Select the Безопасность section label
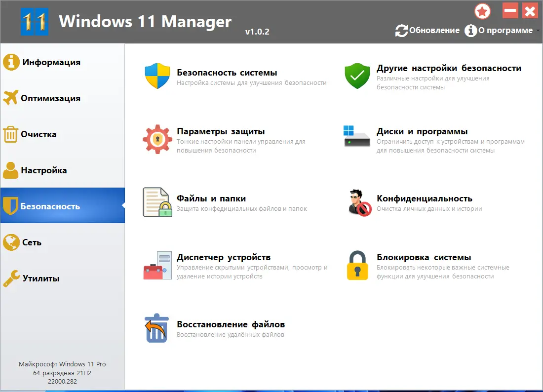This screenshot has height=392, width=543. (x=50, y=206)
